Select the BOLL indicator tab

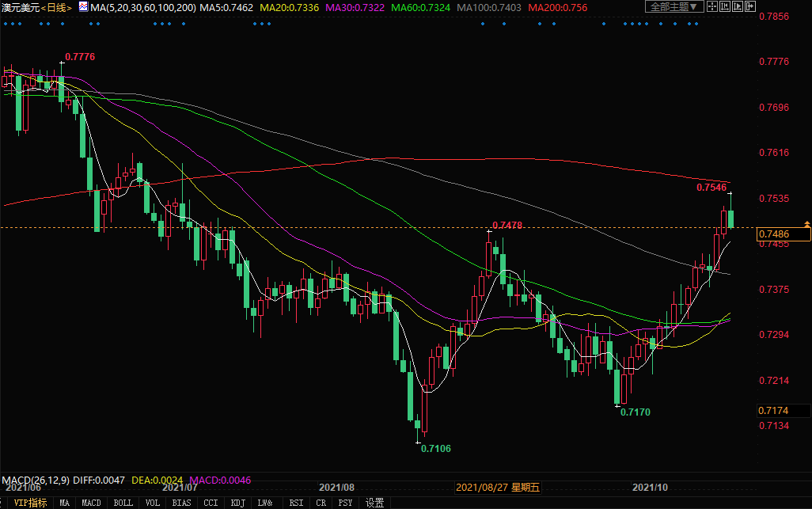click(123, 503)
